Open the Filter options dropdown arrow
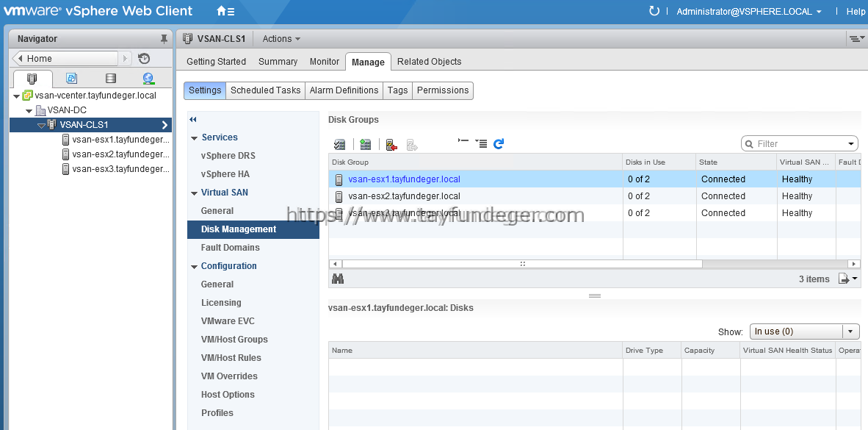Screen dimensions: 868x430 click(851, 144)
